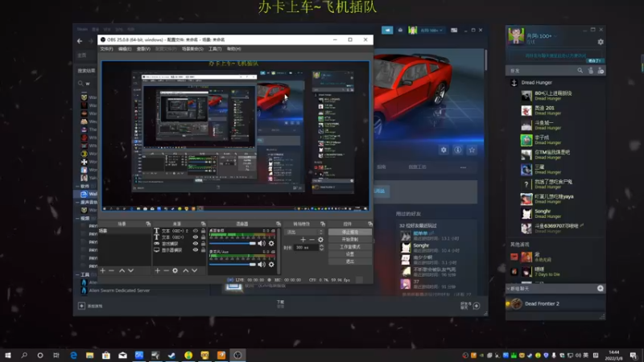644x362 pixels.
Task: Open 文件(F) menu in OBS
Action: point(106,49)
